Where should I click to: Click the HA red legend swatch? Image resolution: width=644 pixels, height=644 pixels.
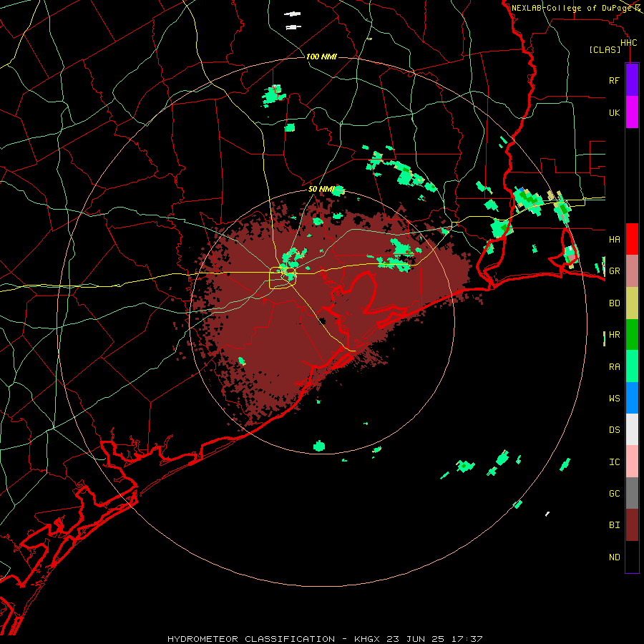click(x=632, y=239)
